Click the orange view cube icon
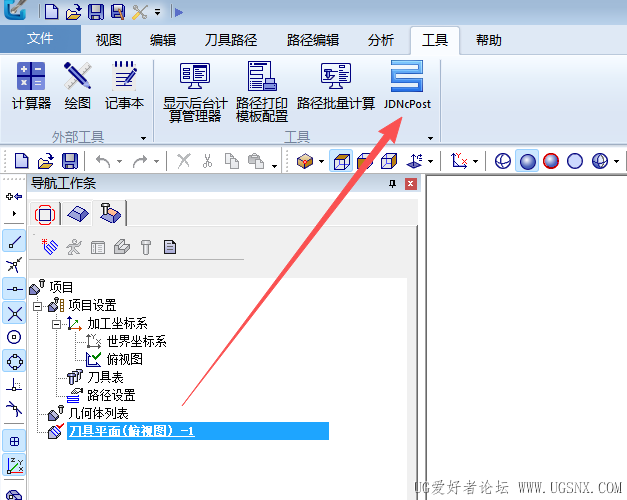The height and width of the screenshot is (500, 627). (x=305, y=161)
